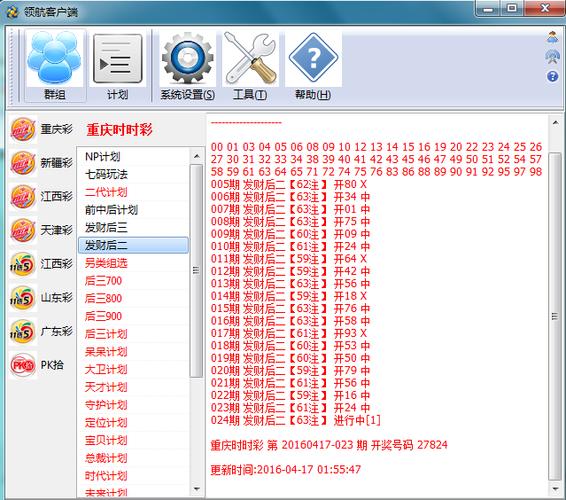Select the 山东彩 11选5 icon
This screenshot has height=500, width=566.
click(x=23, y=298)
